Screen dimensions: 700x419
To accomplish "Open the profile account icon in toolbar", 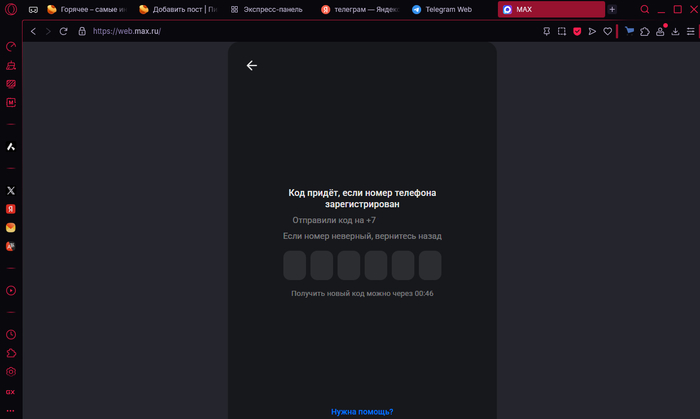I will 660,31.
